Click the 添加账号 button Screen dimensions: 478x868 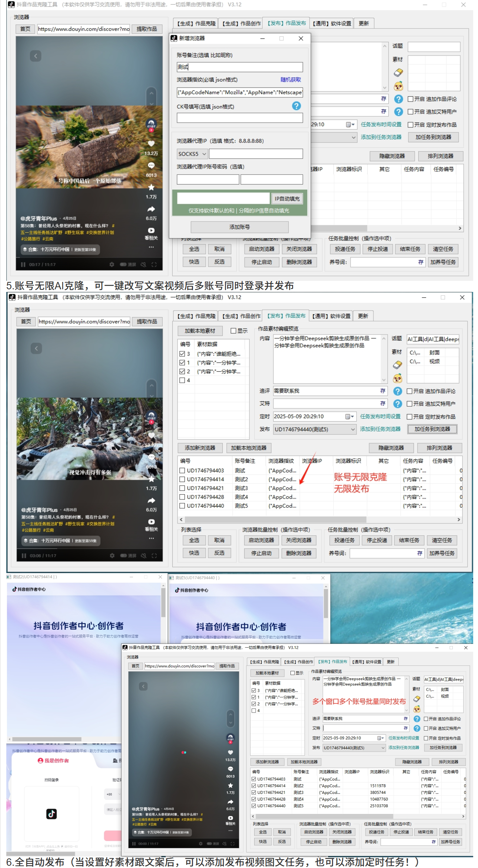coord(240,227)
